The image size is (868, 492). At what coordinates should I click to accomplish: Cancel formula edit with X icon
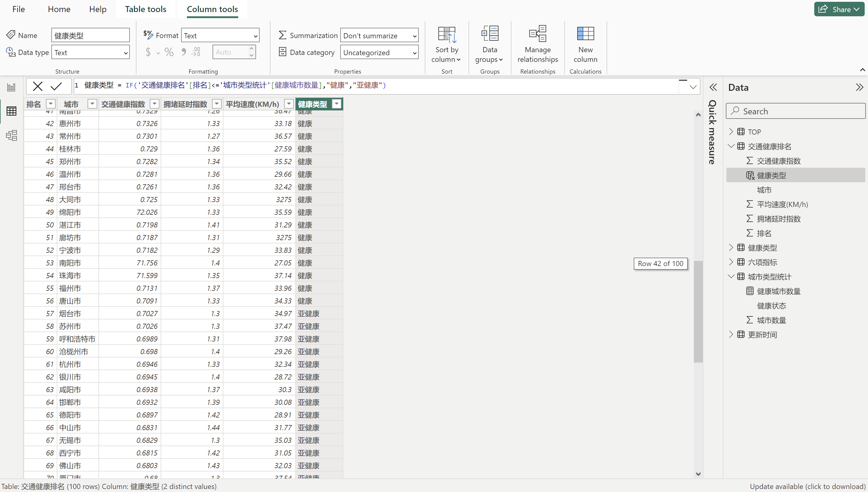coord(37,87)
